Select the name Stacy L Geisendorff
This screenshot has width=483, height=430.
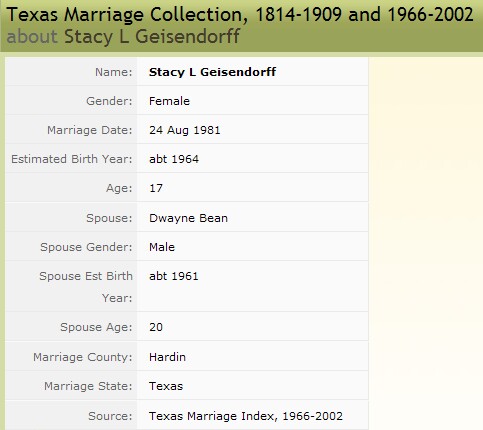[x=212, y=72]
